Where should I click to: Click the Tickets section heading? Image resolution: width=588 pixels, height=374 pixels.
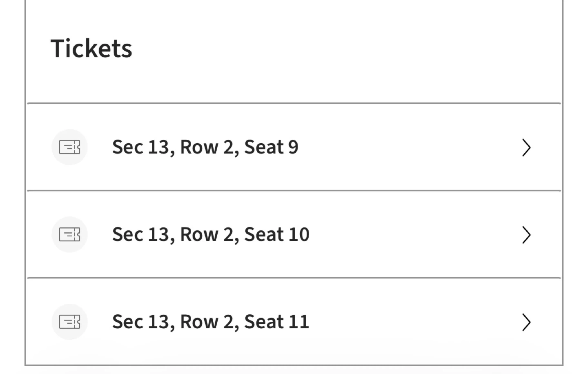point(91,49)
